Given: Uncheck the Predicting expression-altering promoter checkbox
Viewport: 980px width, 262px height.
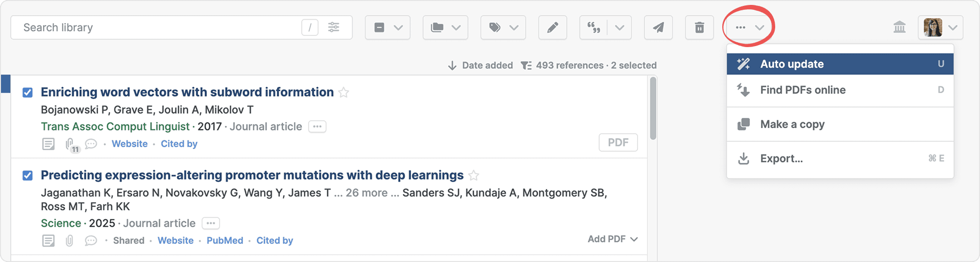Looking at the screenshot, I should pos(28,175).
